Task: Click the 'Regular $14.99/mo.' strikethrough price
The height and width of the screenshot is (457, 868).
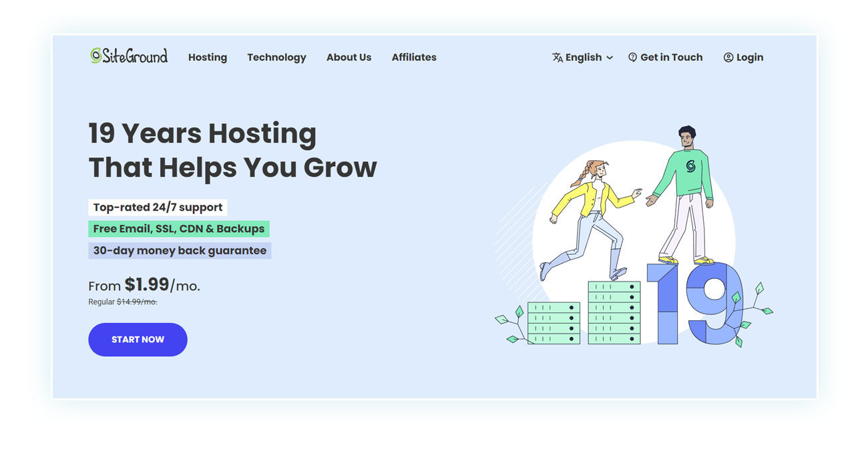Action: pyautogui.click(x=123, y=302)
